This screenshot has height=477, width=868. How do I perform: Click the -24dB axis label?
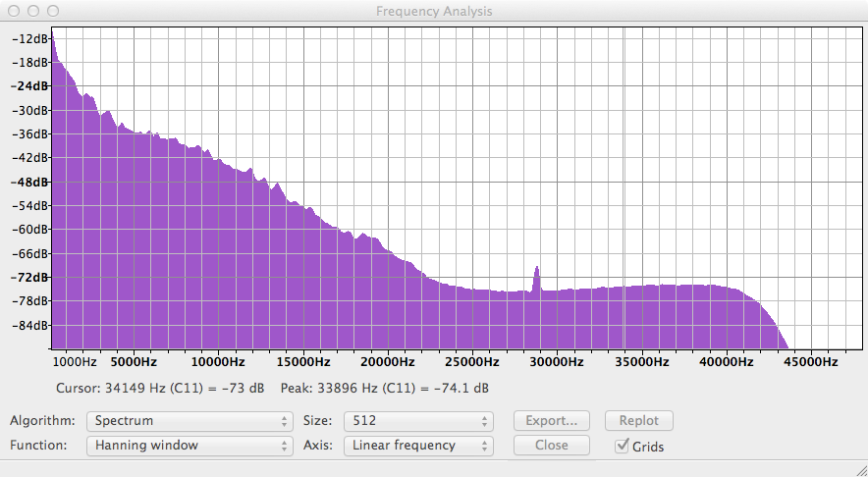(x=29, y=86)
